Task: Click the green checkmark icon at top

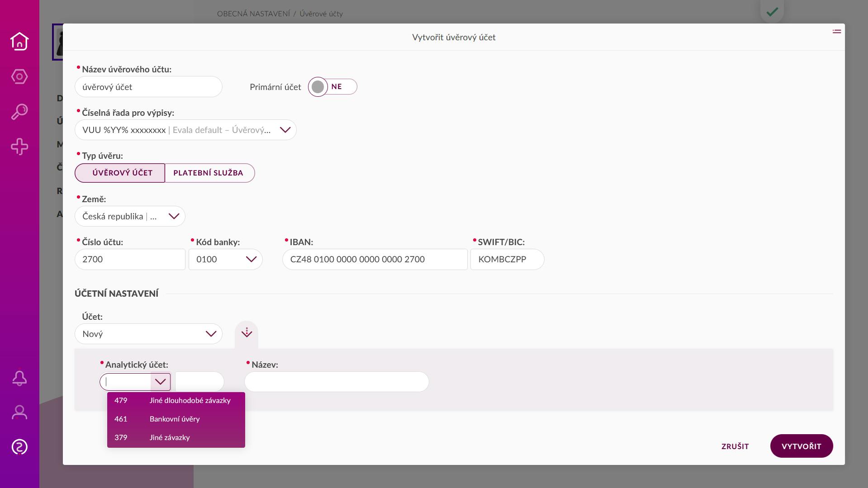Action: pyautogui.click(x=772, y=12)
